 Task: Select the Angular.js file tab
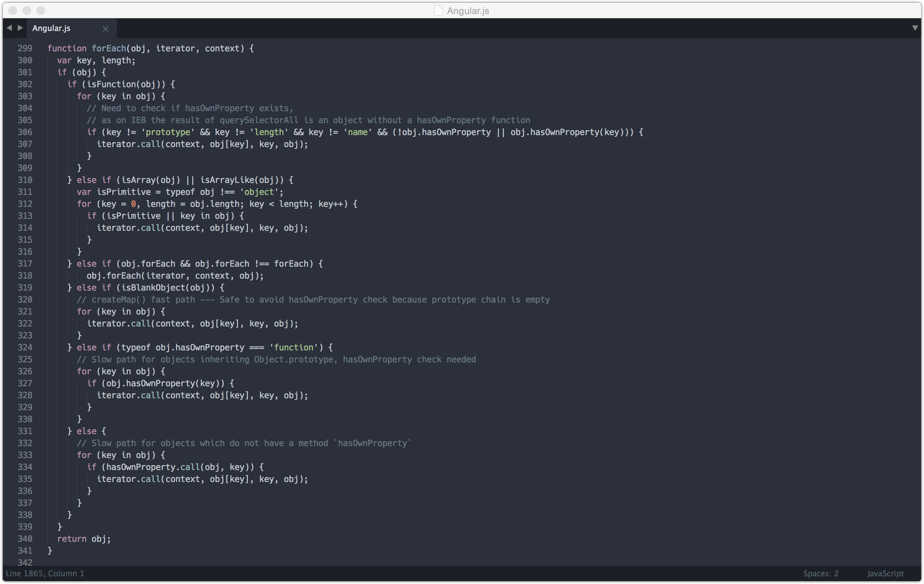[51, 28]
